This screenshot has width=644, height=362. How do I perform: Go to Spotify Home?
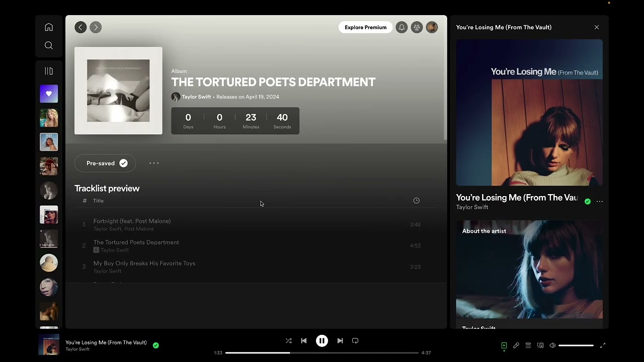(x=49, y=27)
